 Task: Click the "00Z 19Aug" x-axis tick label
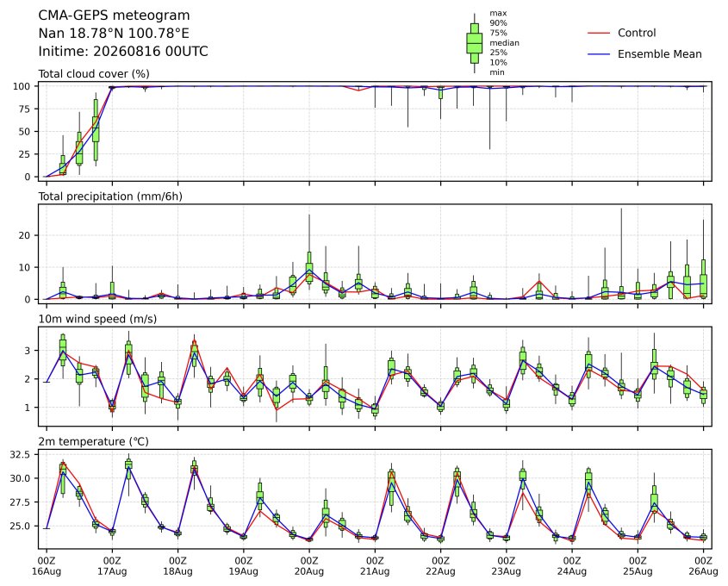[x=243, y=566]
